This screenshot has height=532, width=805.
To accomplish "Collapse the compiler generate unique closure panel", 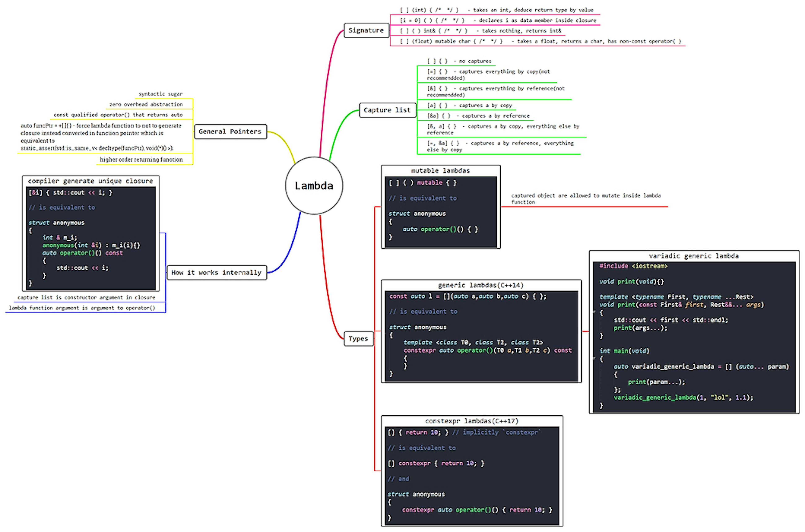I will 90,181.
